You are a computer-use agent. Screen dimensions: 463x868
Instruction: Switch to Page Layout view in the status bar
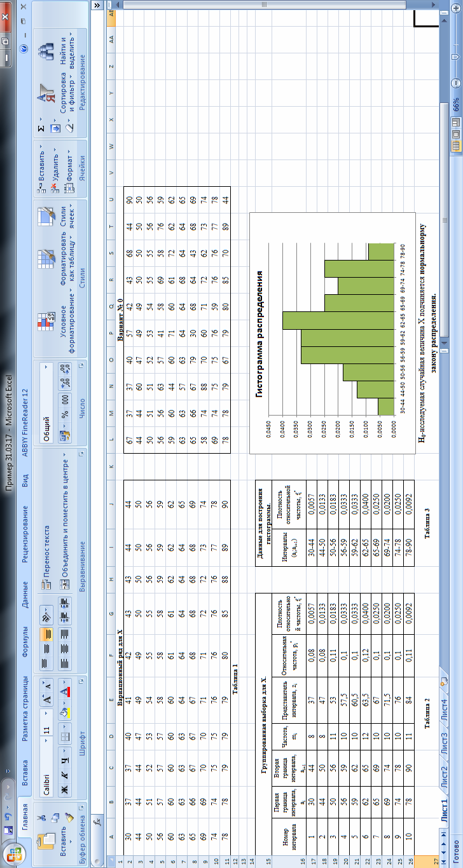click(x=456, y=135)
